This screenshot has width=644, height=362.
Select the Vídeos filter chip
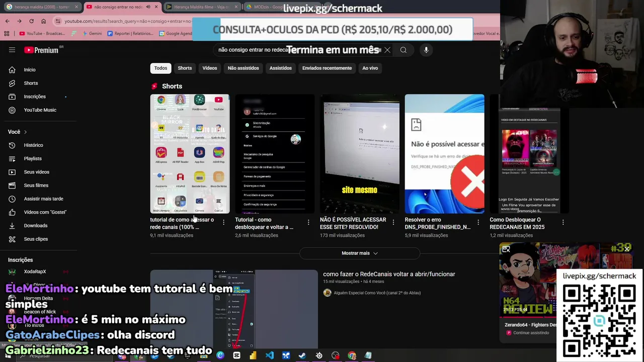tap(210, 68)
